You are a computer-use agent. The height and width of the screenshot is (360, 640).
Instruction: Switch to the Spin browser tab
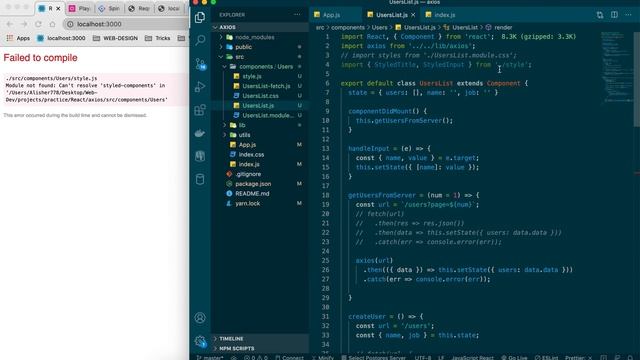[109, 9]
